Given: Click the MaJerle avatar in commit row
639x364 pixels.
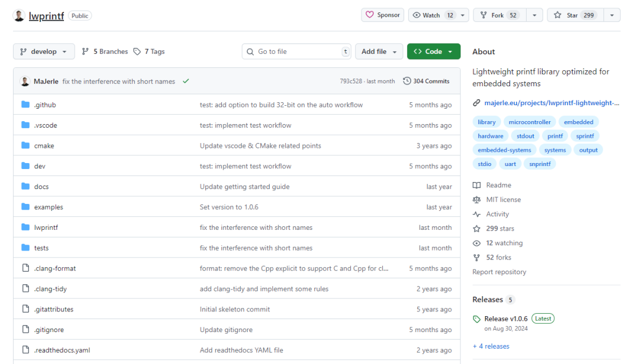Looking at the screenshot, I should click(25, 82).
